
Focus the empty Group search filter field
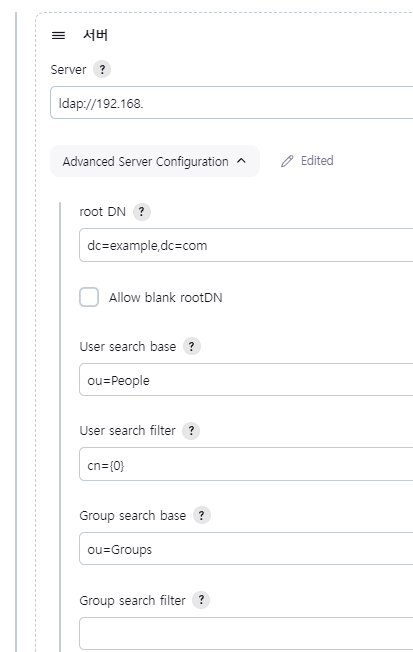click(246, 633)
